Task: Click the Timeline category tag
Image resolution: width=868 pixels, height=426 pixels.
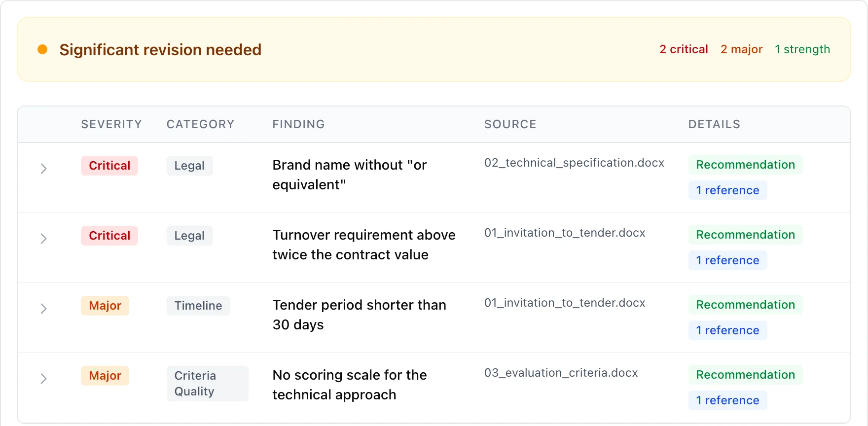Action: click(198, 306)
